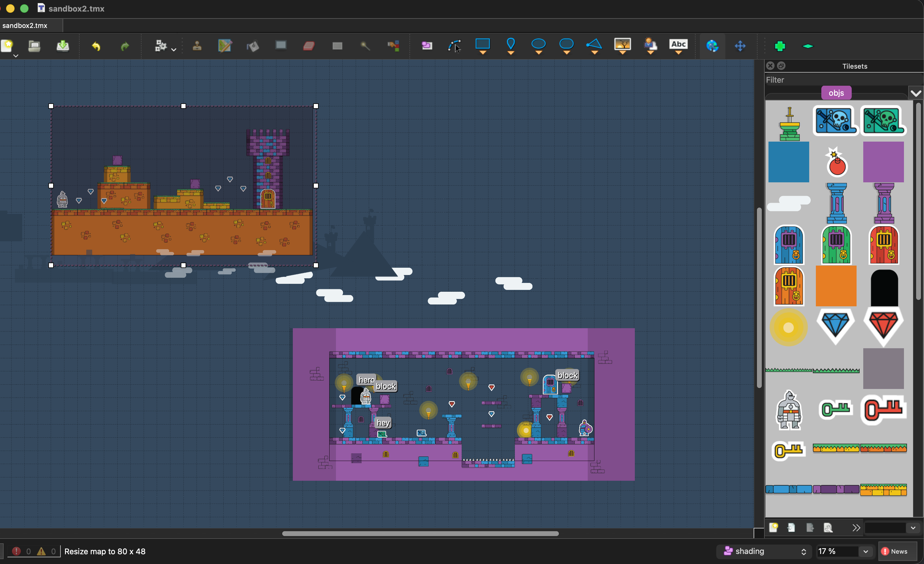Open the 17 % zoom dropdown

point(866,551)
